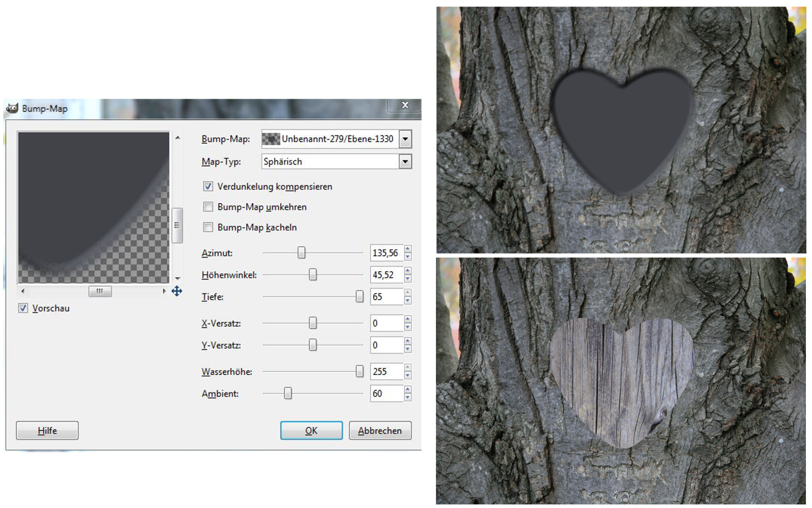Click the Bump-Map layer thumbnail icon

pos(271,139)
